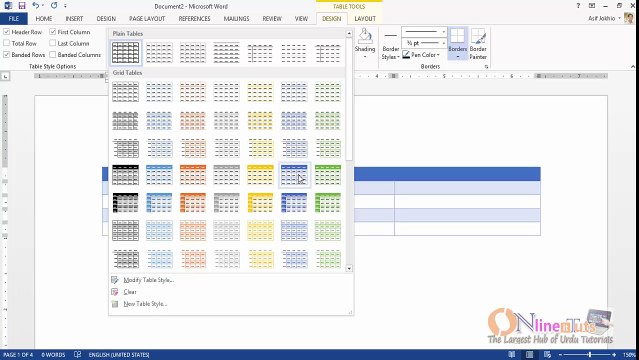The width and height of the screenshot is (639, 360).
Task: Open Word Help question mark icon
Action: pyautogui.click(x=578, y=6)
